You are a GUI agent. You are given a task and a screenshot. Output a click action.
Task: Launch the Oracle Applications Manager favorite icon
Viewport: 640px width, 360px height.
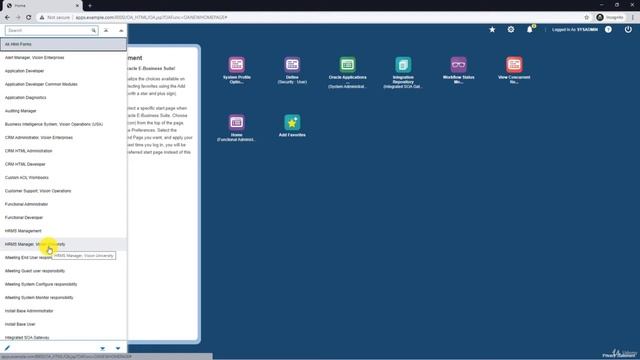[347, 65]
